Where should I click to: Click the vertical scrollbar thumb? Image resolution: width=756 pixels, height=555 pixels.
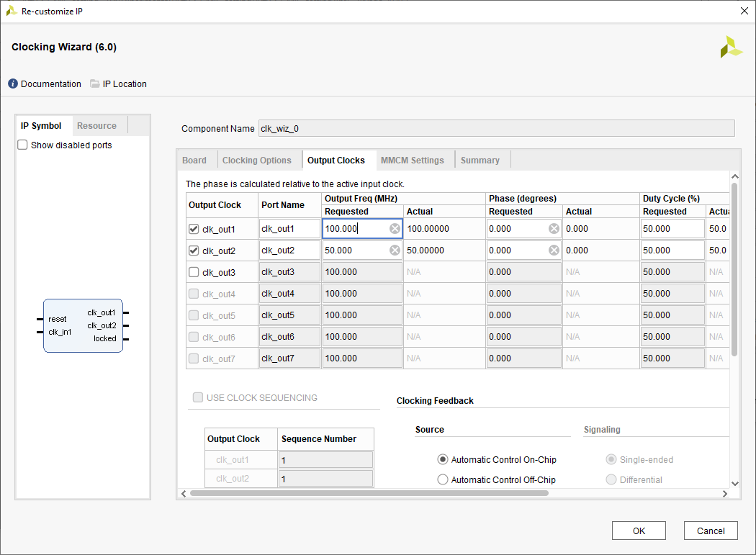735,269
